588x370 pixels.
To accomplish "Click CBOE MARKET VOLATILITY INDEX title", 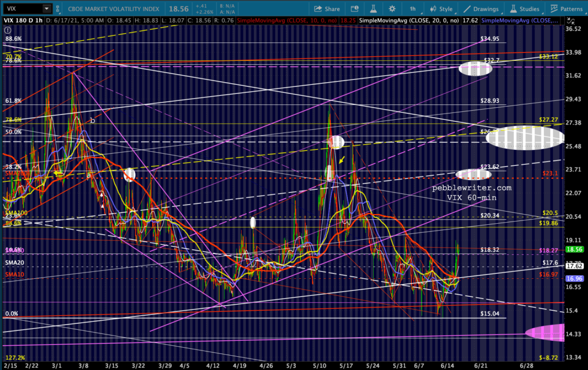I will click(113, 9).
